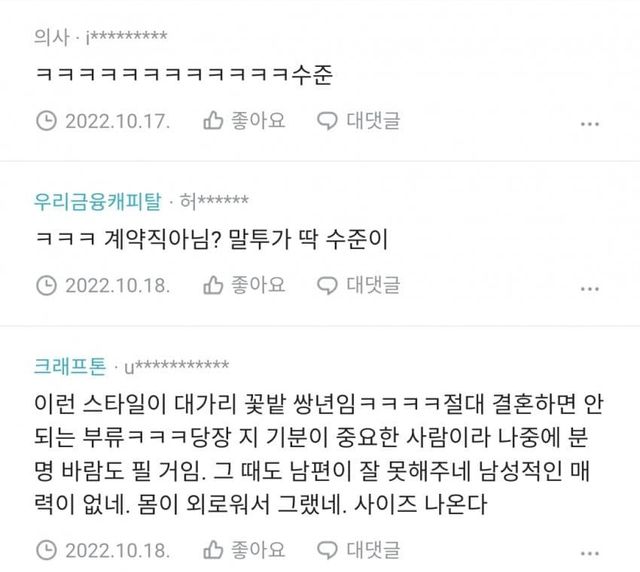Open 우리금융캐피탈 company link
Image resolution: width=640 pixels, height=572 pixels.
click(98, 201)
